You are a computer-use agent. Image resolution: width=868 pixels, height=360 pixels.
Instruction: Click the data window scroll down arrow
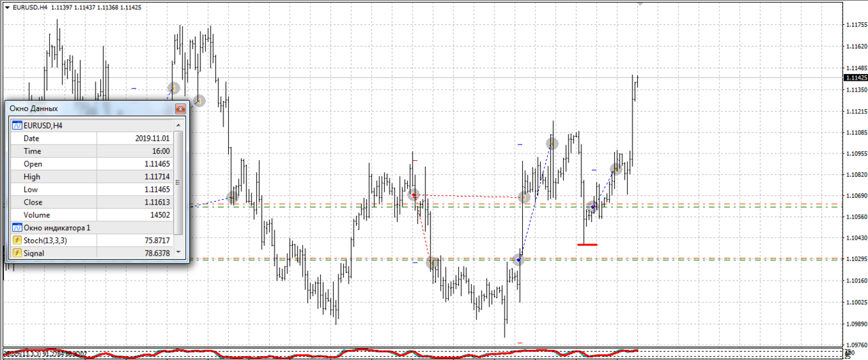pos(178,252)
